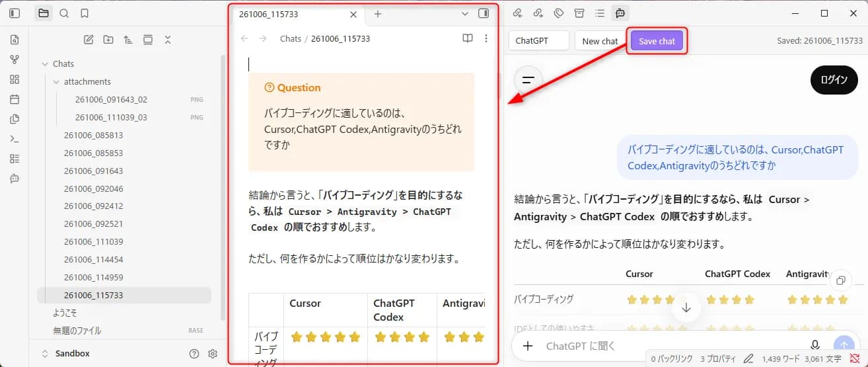
Task: Change sort order icon in file explorer
Action: point(128,40)
